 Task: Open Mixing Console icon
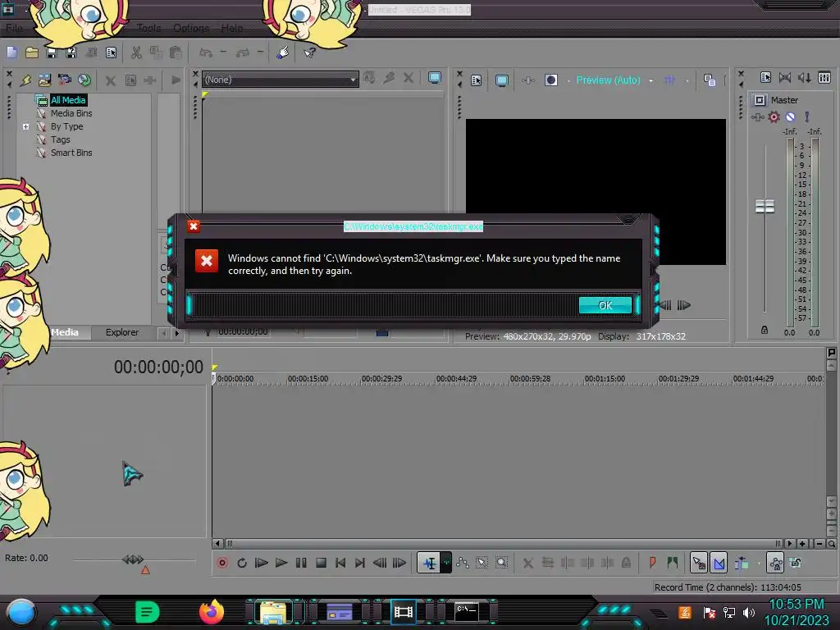(x=824, y=78)
